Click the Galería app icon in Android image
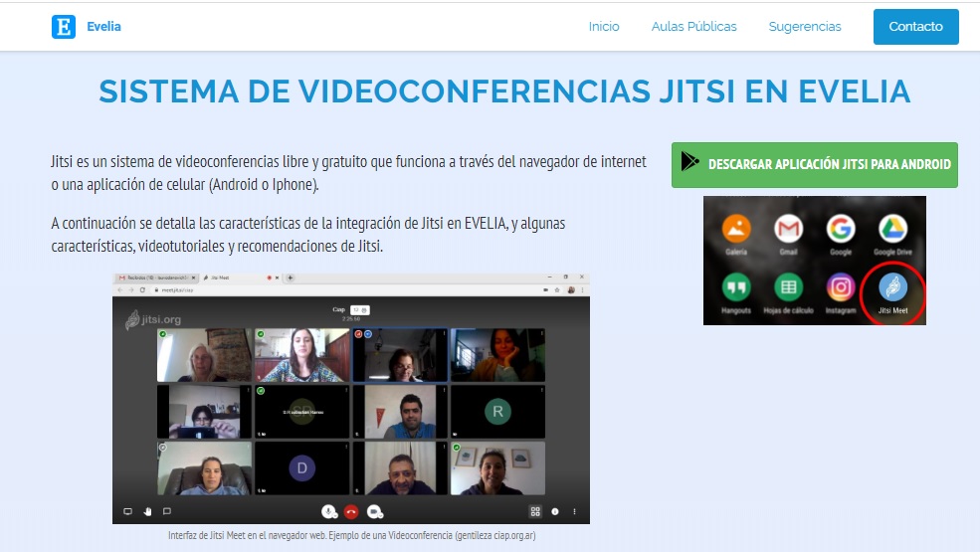Viewport: 980px width, 552px height. pos(736,229)
